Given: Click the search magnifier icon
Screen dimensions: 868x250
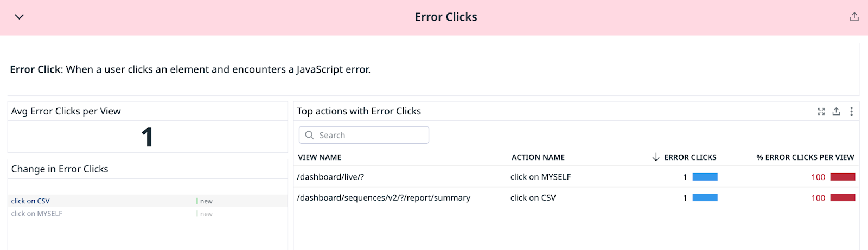Looking at the screenshot, I should click(309, 135).
